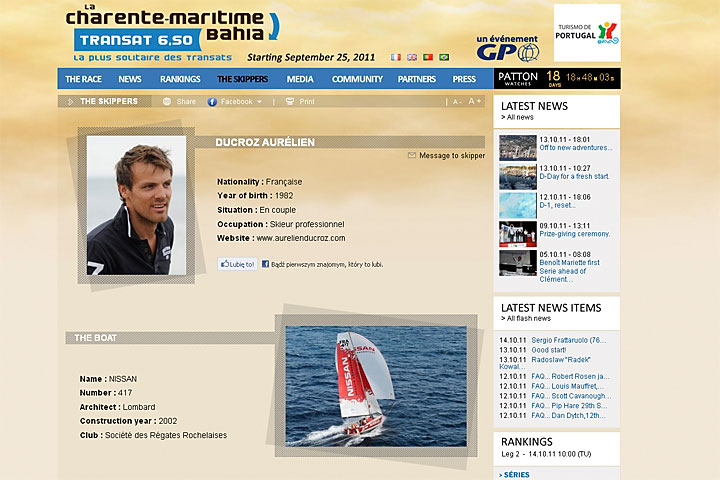The width and height of the screenshot is (720, 480).
Task: Open 'Good start!' flash news
Action: point(549,350)
